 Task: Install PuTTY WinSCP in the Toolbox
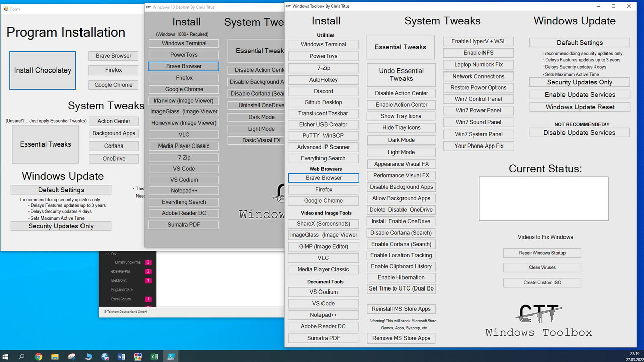(x=324, y=135)
